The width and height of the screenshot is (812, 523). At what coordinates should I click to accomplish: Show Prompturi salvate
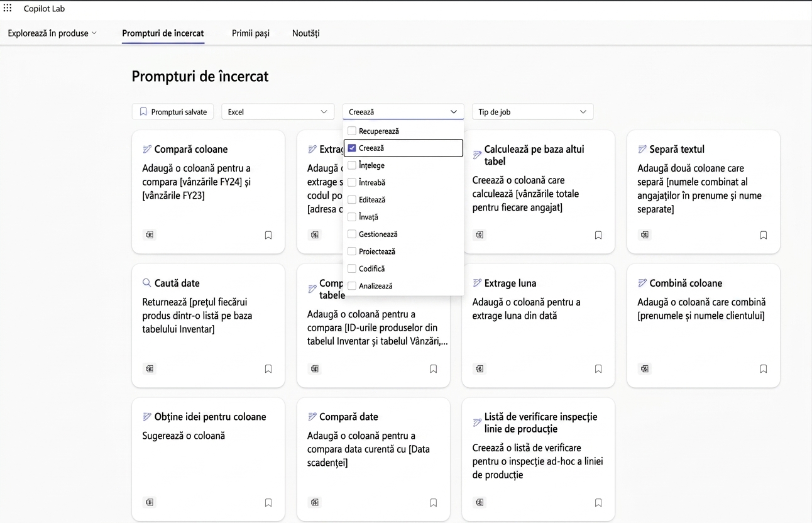[x=173, y=112]
